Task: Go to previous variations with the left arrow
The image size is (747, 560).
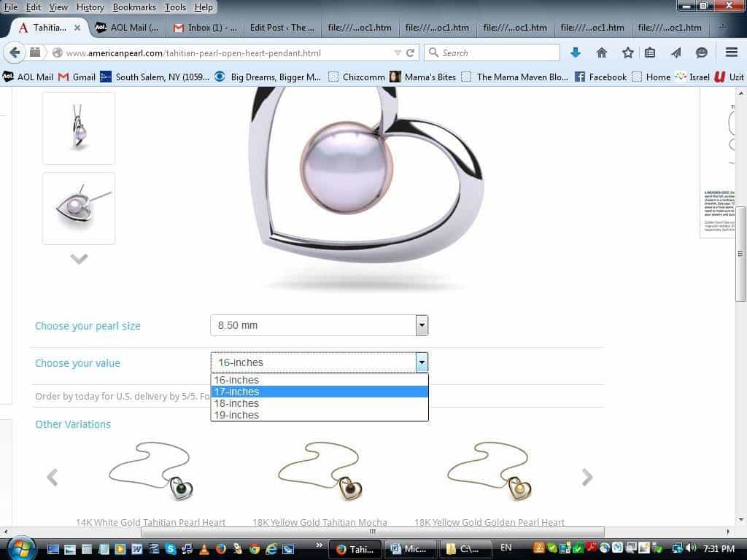Action: (x=53, y=477)
